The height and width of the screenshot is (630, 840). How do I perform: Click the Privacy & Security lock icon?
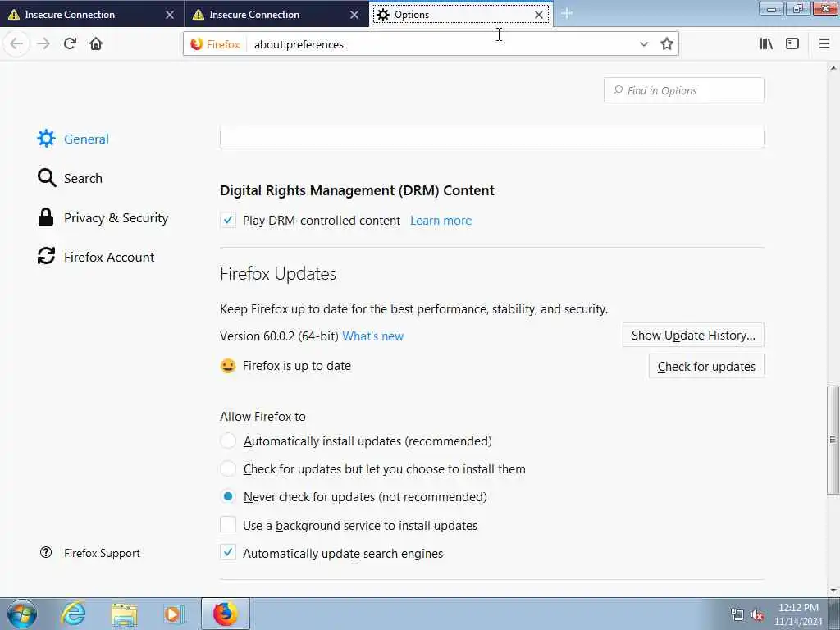pyautogui.click(x=46, y=217)
